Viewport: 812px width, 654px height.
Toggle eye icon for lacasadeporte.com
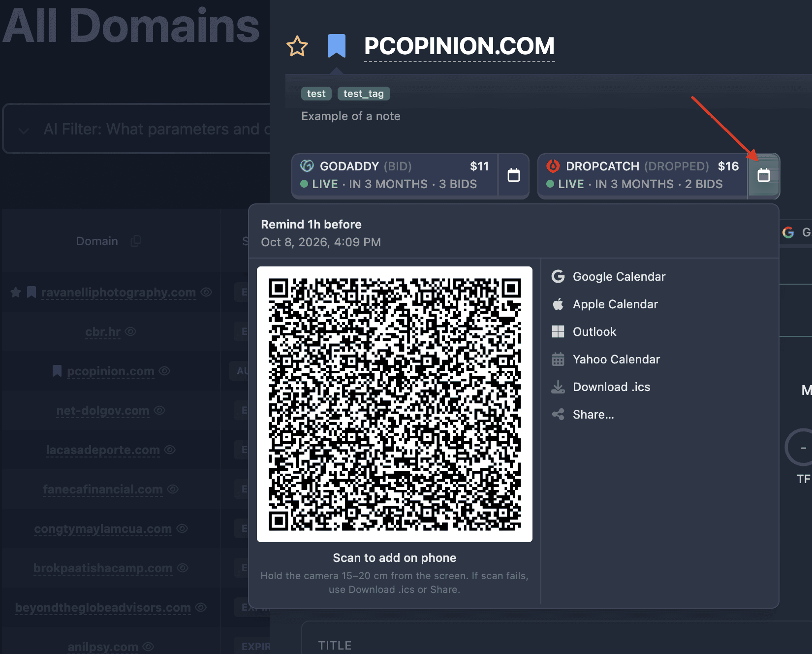click(170, 450)
